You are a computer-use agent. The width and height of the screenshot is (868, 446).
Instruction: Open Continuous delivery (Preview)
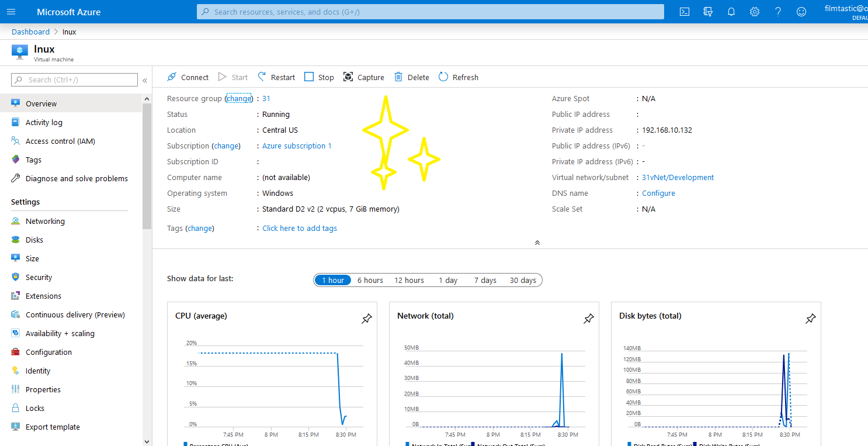(75, 314)
